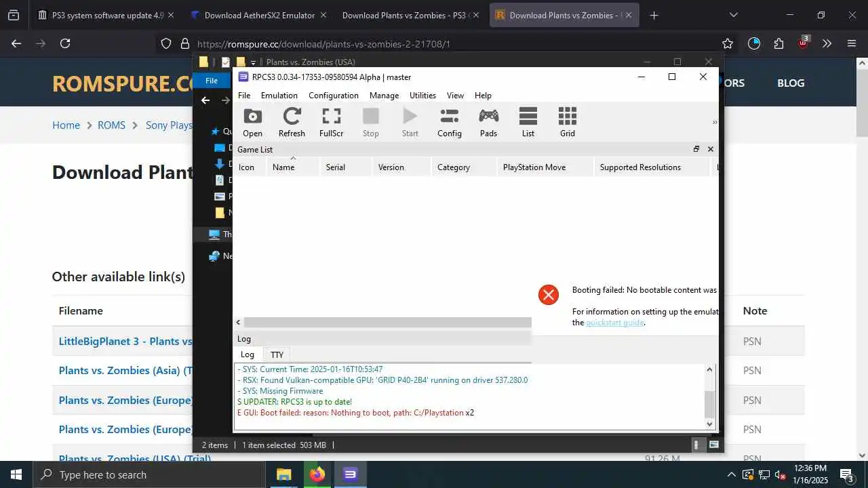Open Firefox extensions puzzle icon
This screenshot has width=868, height=488.
click(x=778, y=43)
